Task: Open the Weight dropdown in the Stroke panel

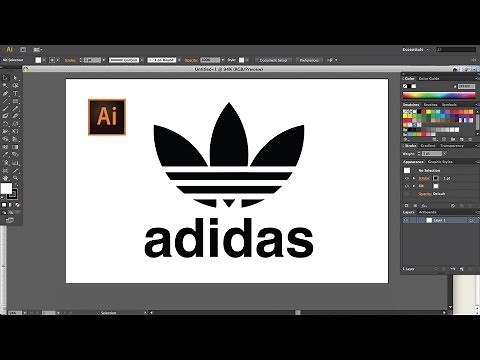Action: click(x=445, y=154)
